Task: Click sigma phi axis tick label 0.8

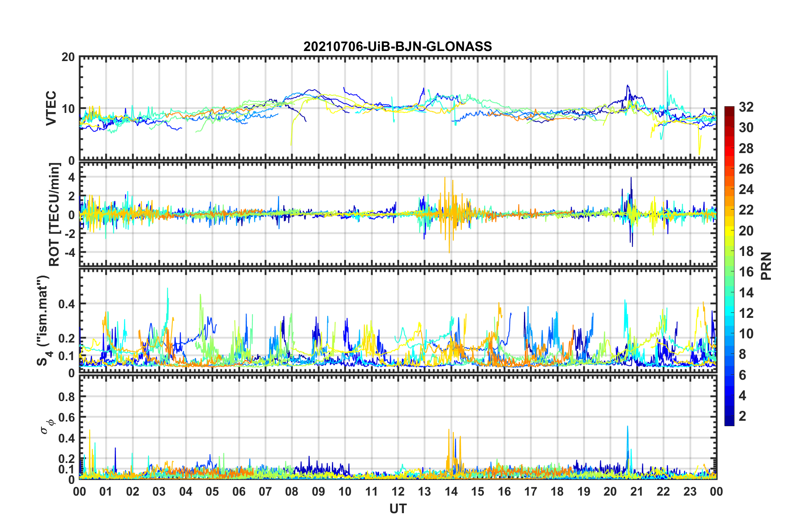Action: 67,397
